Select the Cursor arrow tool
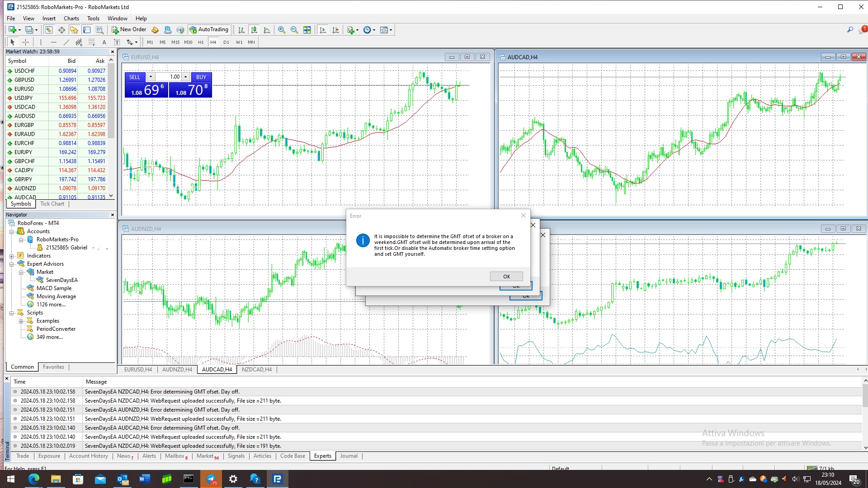Viewport: 868px width, 488px height. click(13, 42)
